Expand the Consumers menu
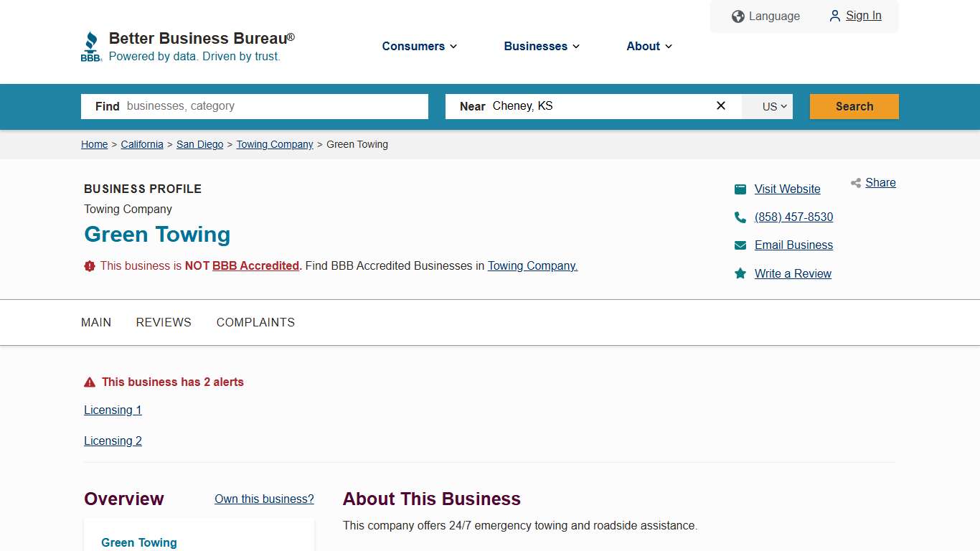Image resolution: width=980 pixels, height=551 pixels. tap(419, 46)
